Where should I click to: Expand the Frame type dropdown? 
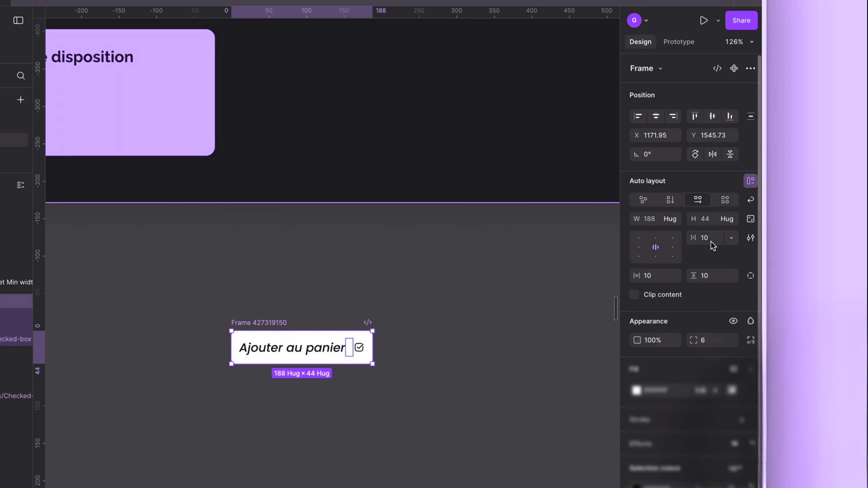pos(646,68)
